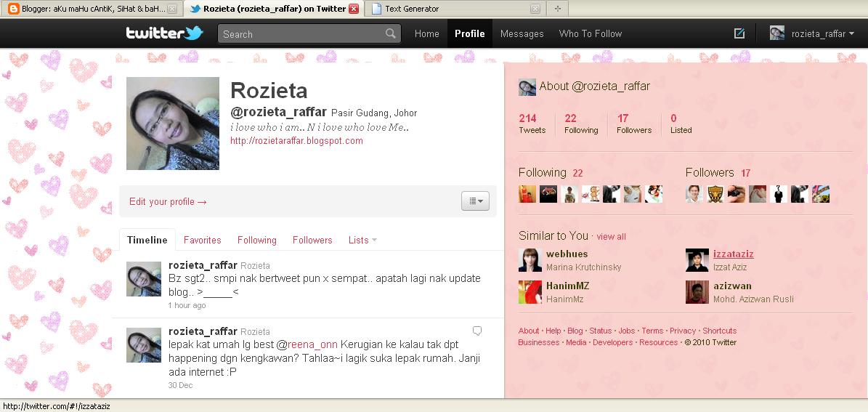This screenshot has width=868, height=412.
Task: Open the webhues username link
Action: pos(567,254)
